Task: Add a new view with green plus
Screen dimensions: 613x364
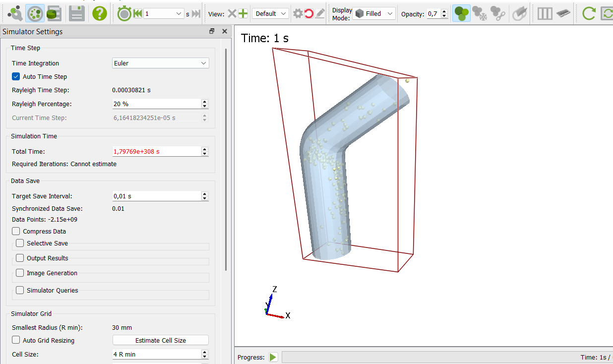Action: tap(243, 14)
